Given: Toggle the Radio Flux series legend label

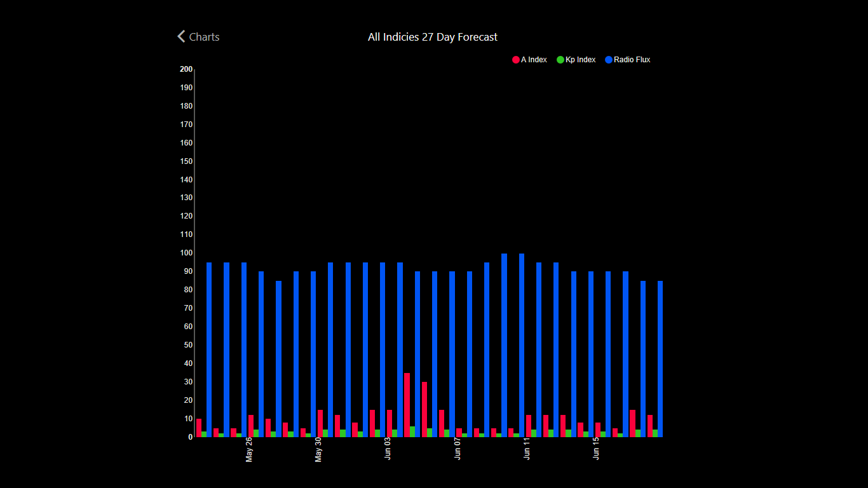Looking at the screenshot, I should [x=632, y=60].
